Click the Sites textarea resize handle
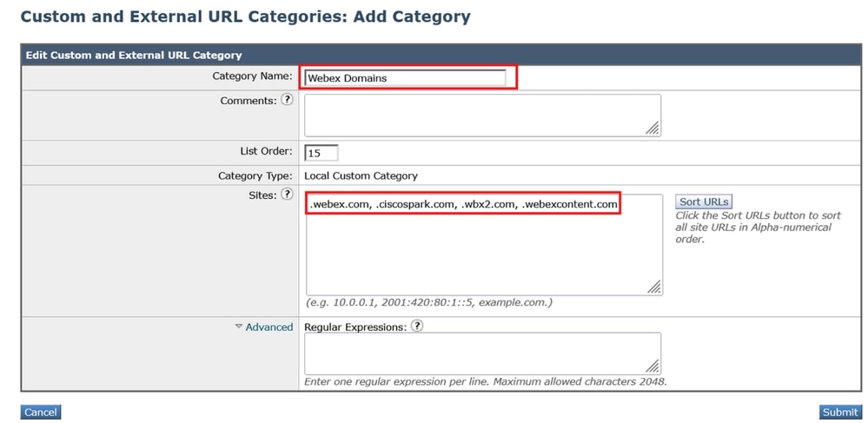 coord(653,287)
